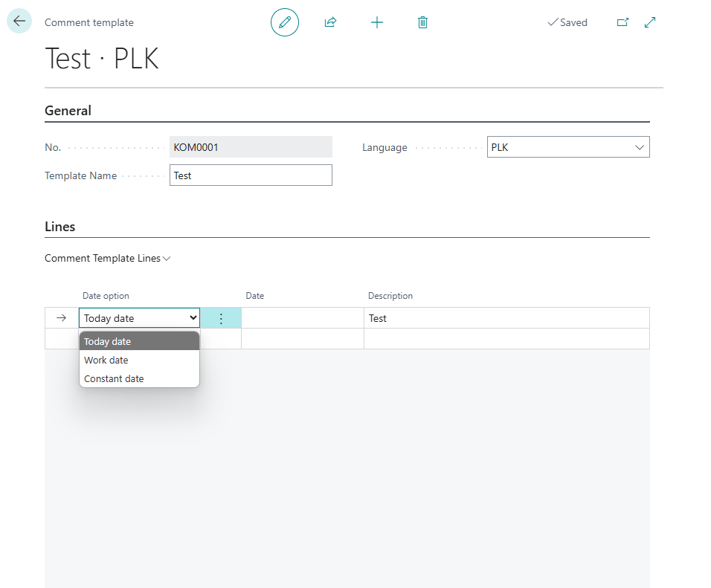The image size is (711, 588).
Task: Open page in new window icon
Action: click(x=622, y=22)
